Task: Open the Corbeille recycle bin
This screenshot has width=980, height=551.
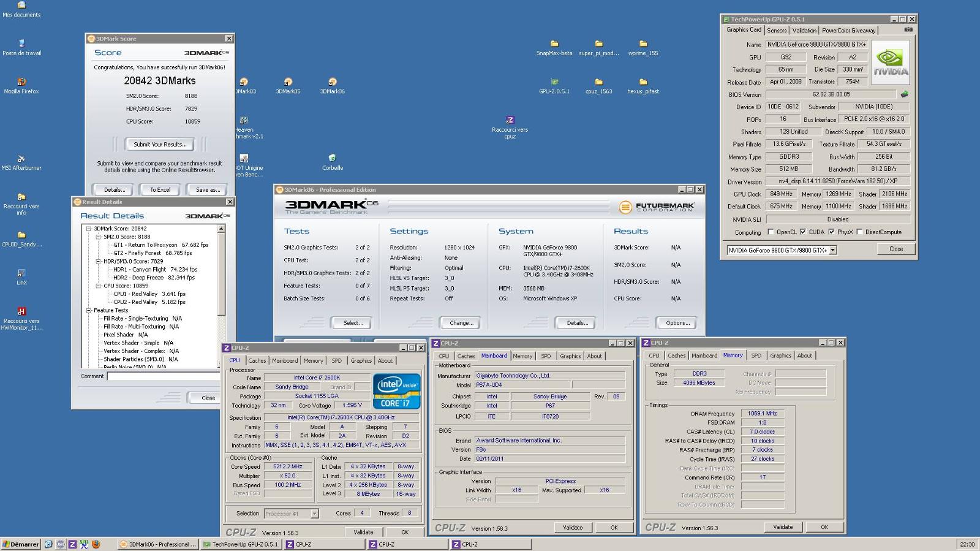Action: click(x=333, y=162)
